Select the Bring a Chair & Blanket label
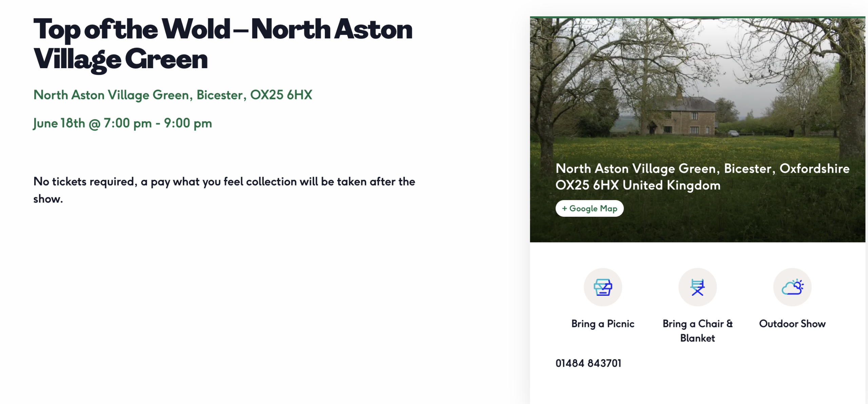Screen dimensions: 868x404 (697, 331)
